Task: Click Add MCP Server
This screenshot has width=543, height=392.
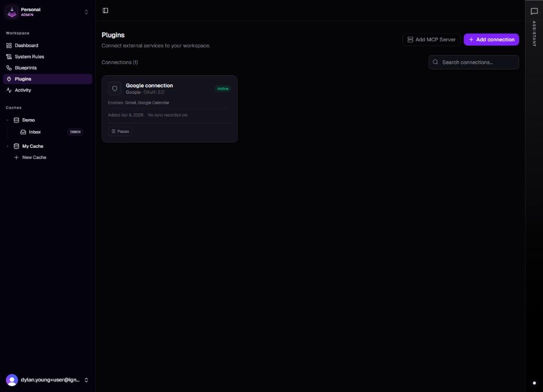Action: tap(431, 39)
